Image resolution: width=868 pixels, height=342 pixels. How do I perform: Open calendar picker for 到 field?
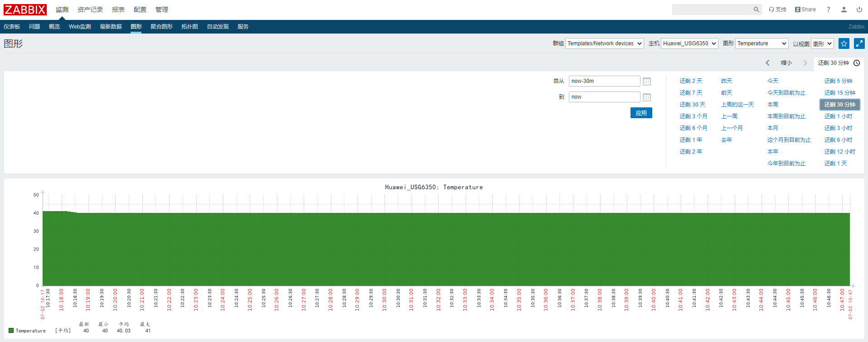(647, 97)
